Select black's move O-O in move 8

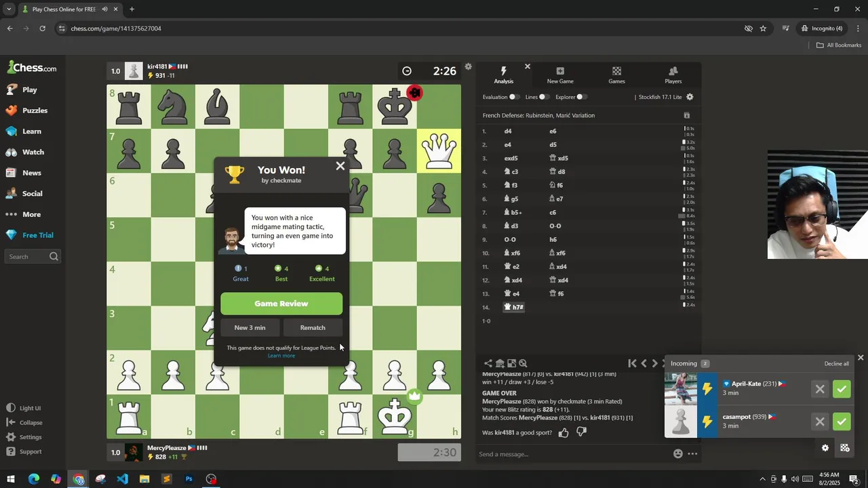(x=555, y=226)
